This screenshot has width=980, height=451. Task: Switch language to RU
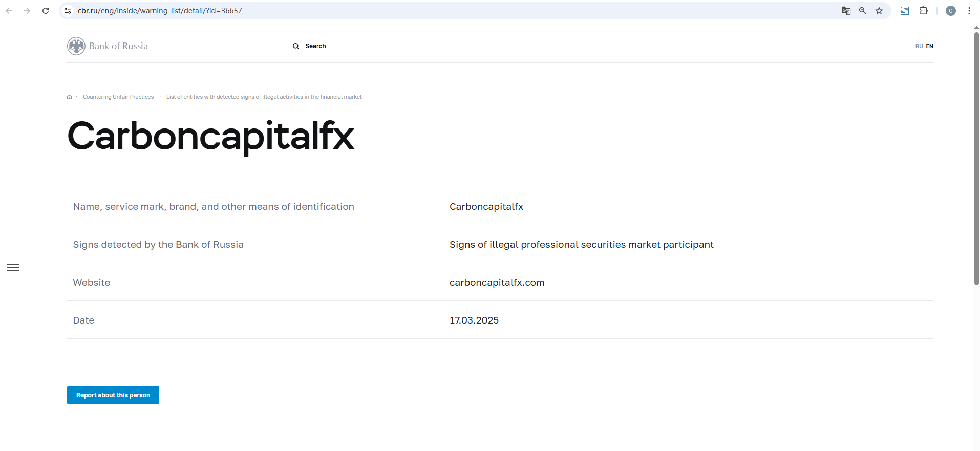[919, 46]
